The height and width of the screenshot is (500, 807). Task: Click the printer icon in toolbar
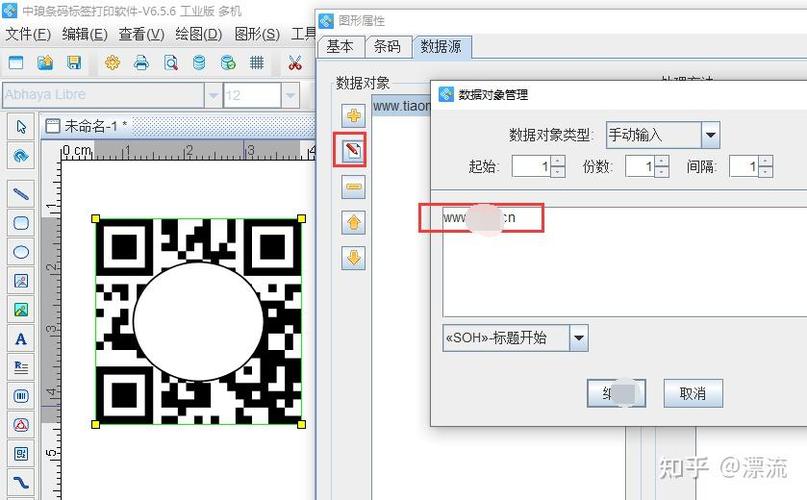[x=141, y=63]
